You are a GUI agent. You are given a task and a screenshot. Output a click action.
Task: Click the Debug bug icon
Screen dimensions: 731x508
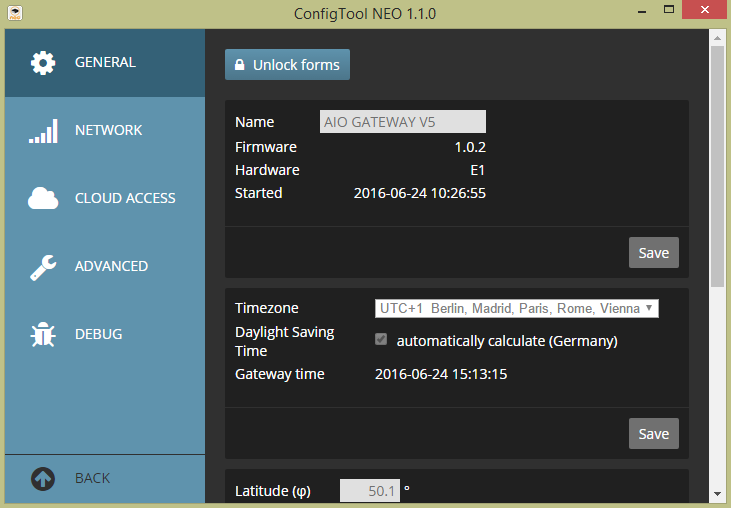[x=43, y=335]
